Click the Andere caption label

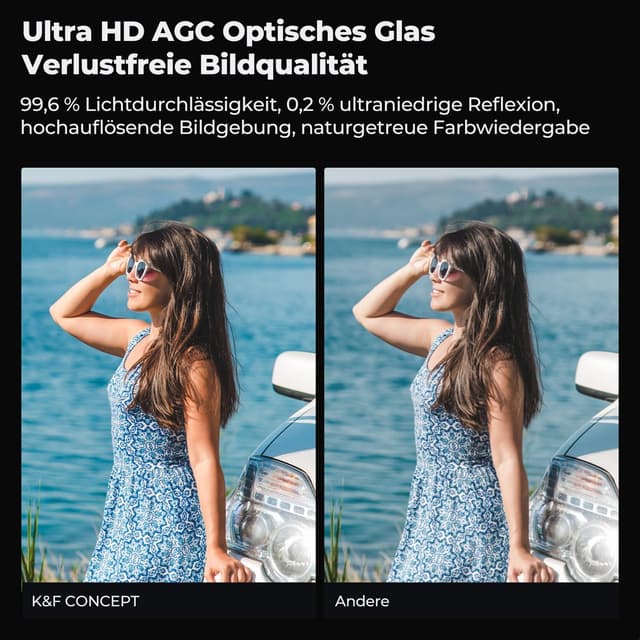tap(362, 601)
